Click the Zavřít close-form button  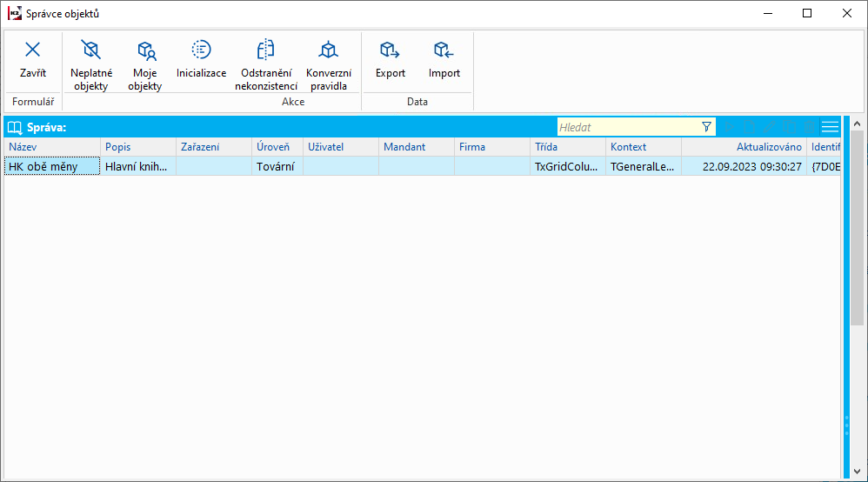point(33,60)
